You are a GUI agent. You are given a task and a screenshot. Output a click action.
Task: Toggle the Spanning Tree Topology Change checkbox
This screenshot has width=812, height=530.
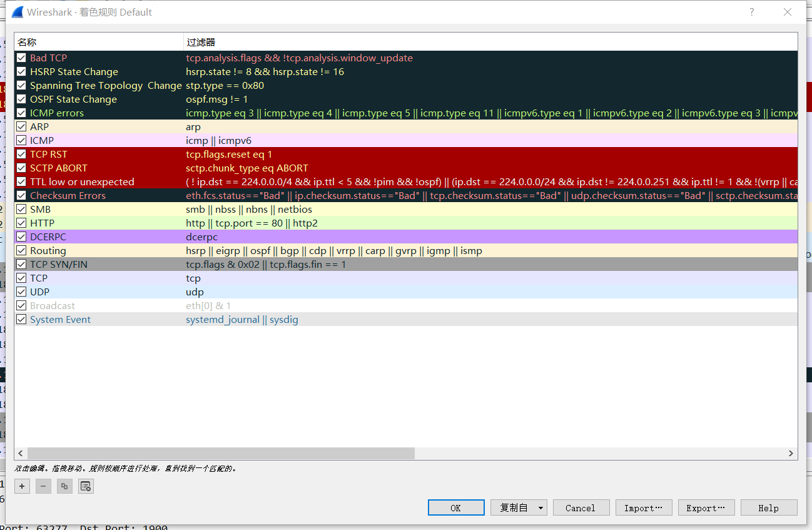21,85
